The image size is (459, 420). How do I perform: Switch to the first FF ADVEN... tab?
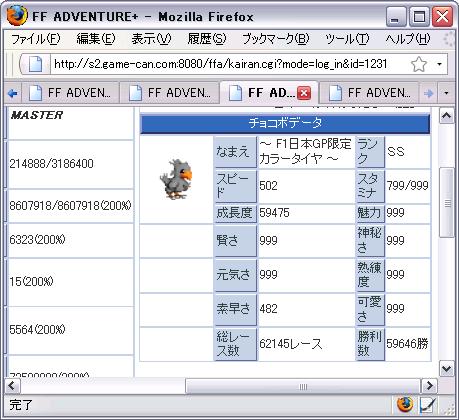coord(73,93)
